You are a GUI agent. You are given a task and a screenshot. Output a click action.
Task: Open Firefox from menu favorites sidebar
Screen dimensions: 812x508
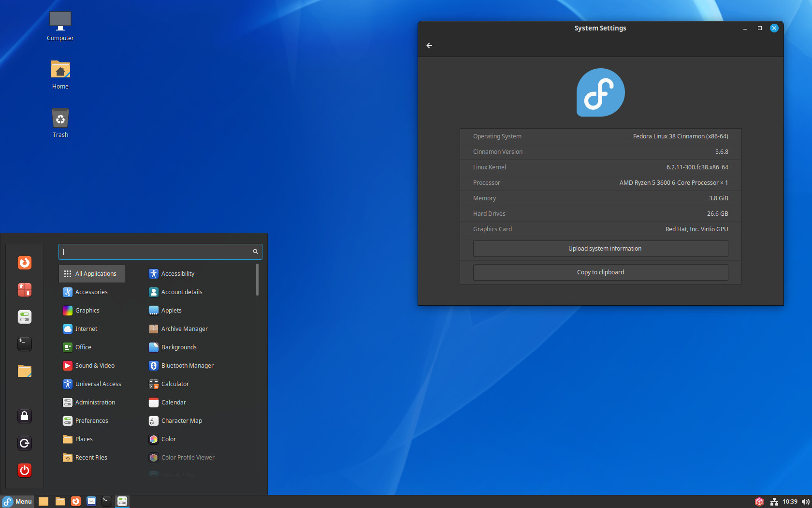tap(25, 263)
